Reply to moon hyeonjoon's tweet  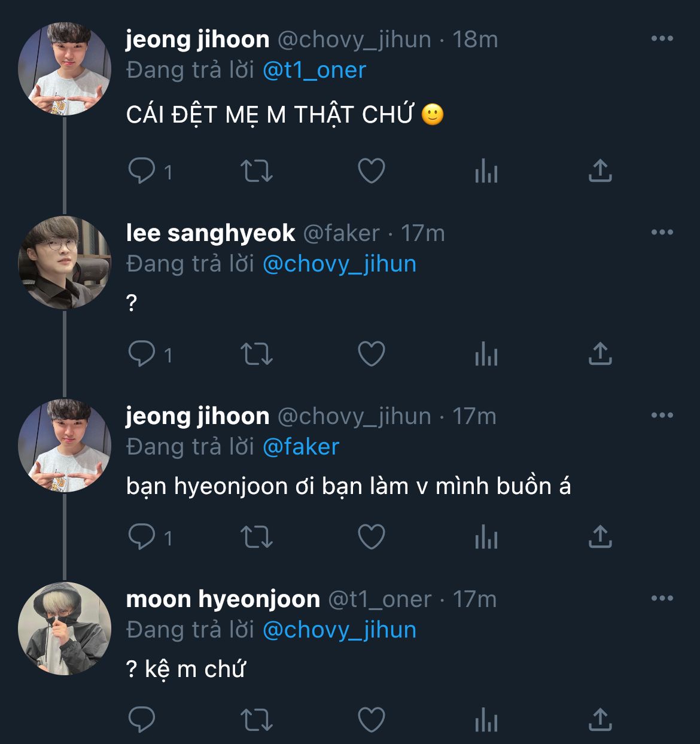click(x=142, y=720)
